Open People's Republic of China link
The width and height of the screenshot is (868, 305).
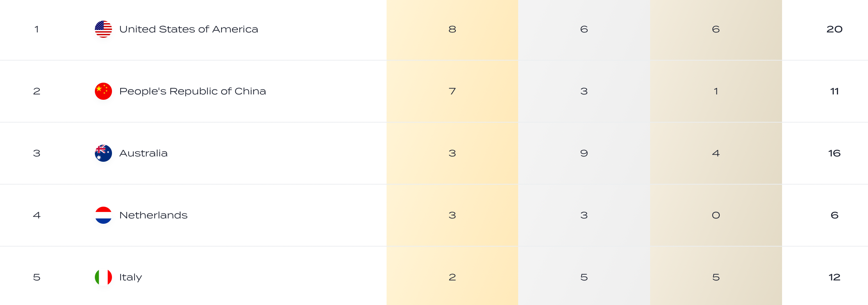click(x=193, y=91)
